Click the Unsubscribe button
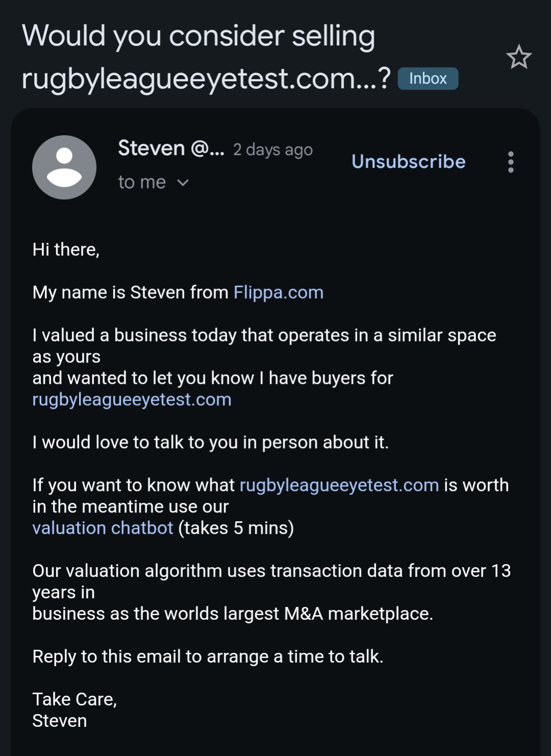551x756 pixels. [x=409, y=162]
